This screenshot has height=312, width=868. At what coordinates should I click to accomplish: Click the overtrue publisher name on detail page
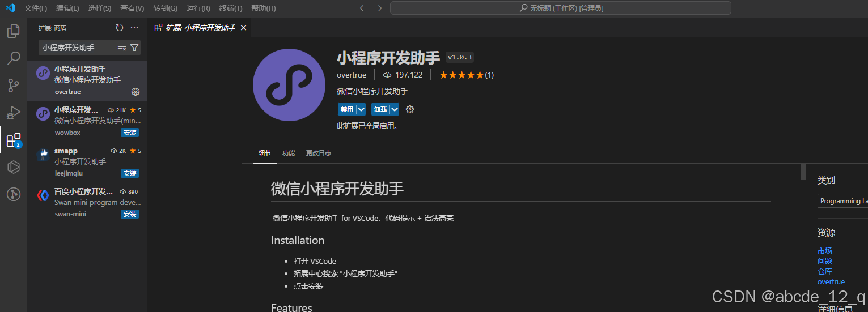(352, 75)
